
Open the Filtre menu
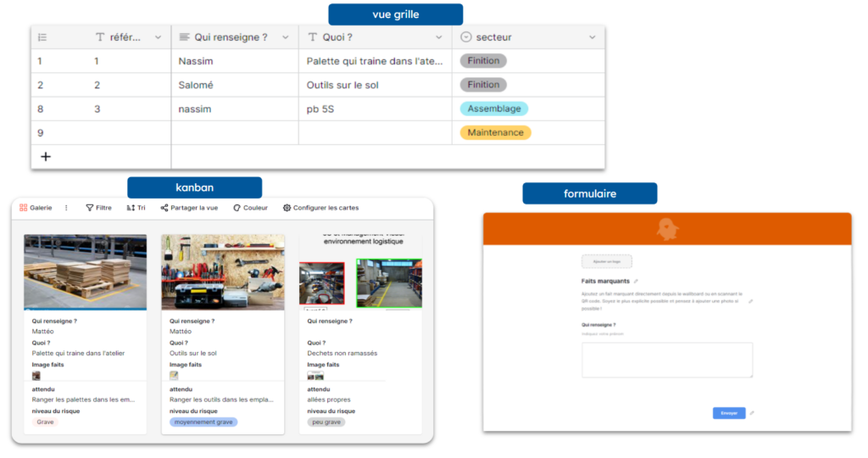tap(98, 208)
